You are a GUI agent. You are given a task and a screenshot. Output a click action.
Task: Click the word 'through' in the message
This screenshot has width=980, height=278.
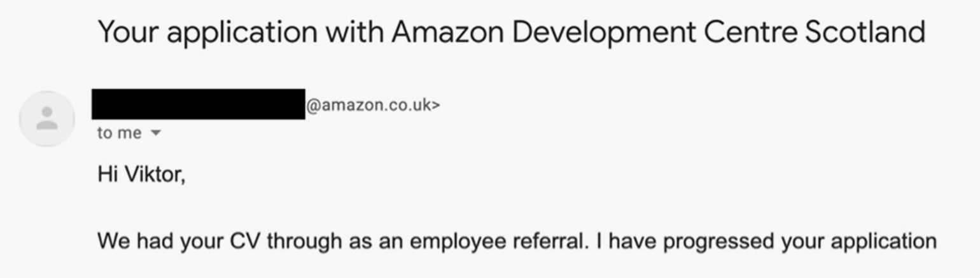306,242
